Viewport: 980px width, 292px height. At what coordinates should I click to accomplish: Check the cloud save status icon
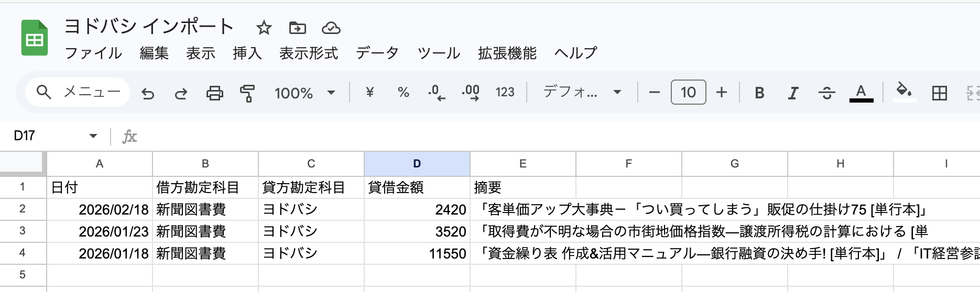331,28
